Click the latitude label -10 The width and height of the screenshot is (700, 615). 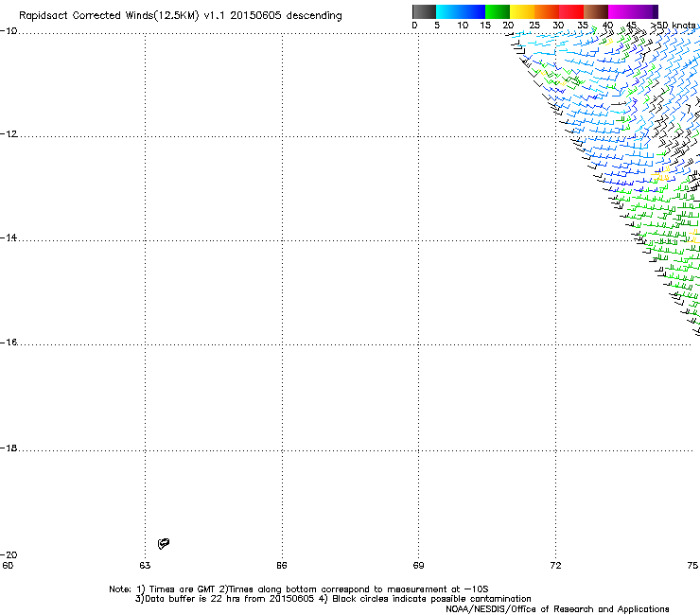[9, 30]
